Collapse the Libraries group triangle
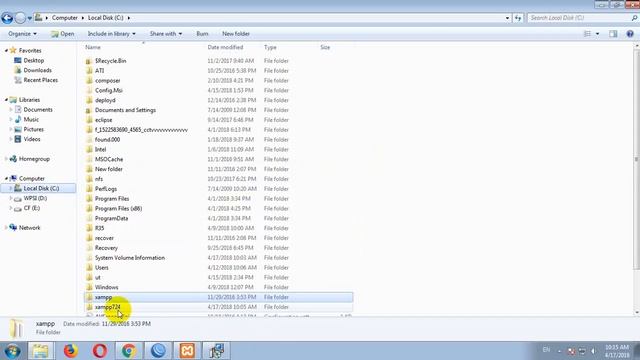 coord(6,100)
